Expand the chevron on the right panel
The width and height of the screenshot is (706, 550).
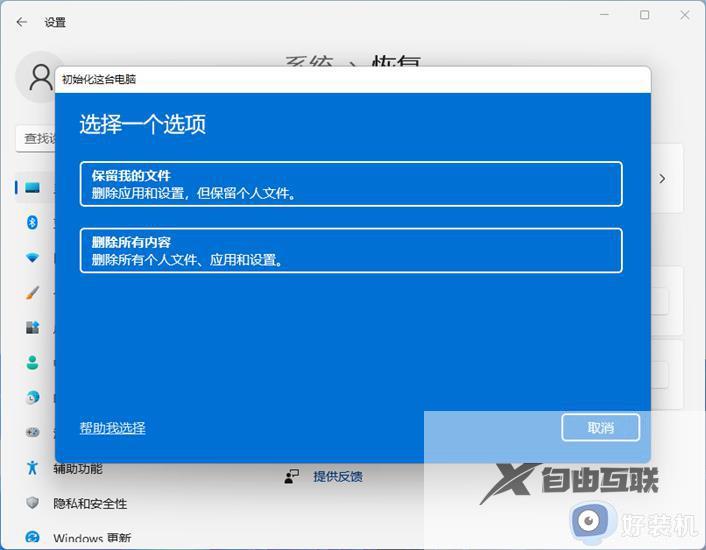pos(662,179)
